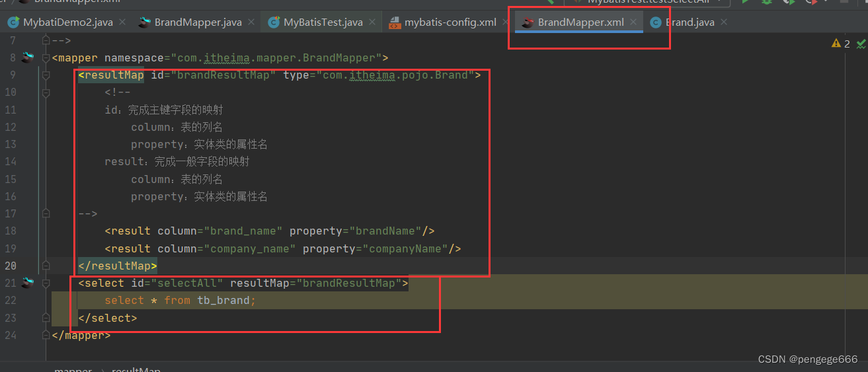Collapse the mapper element on line 8

46,57
